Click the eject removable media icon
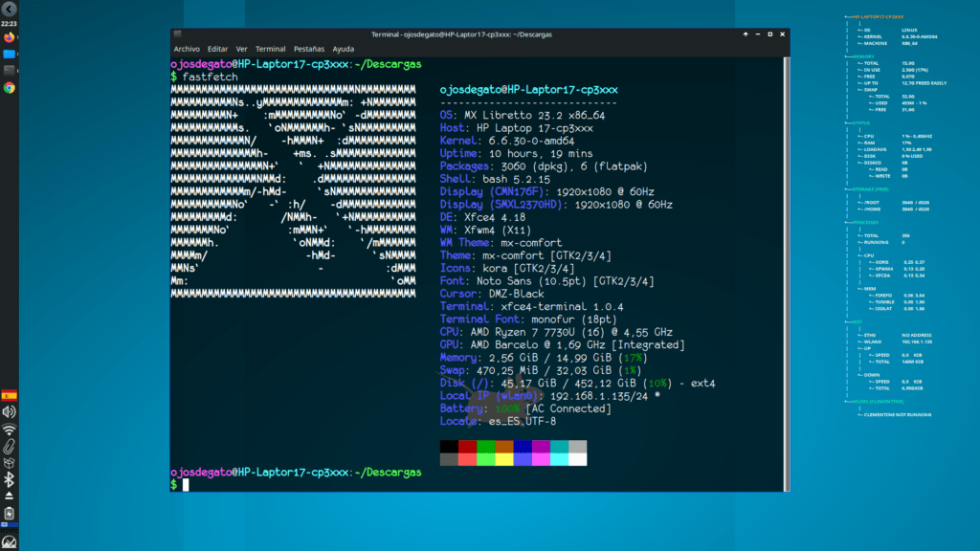Screen dimensions: 980x551 coord(9,496)
